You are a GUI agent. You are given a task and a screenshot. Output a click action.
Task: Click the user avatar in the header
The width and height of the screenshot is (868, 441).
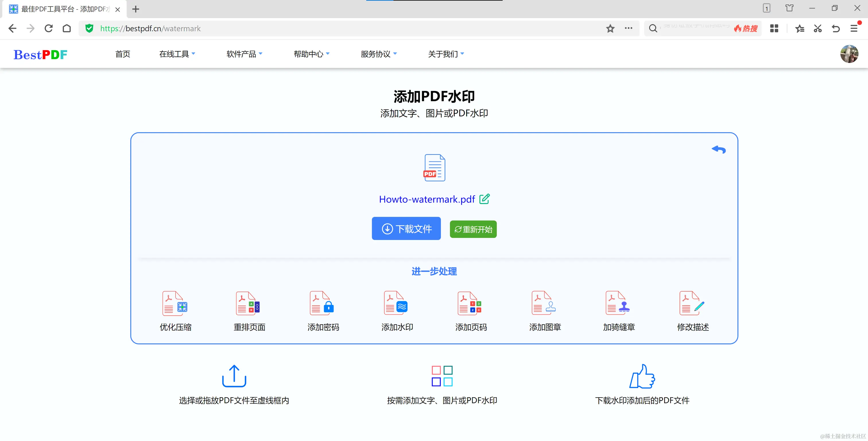pos(849,54)
